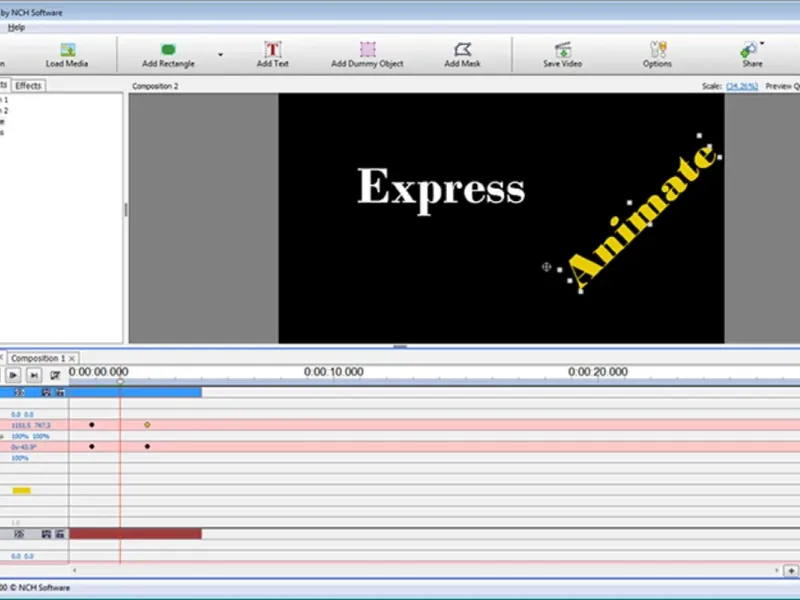The width and height of the screenshot is (800, 600).
Task: Click the Add Dummy Object icon
Action: click(367, 49)
